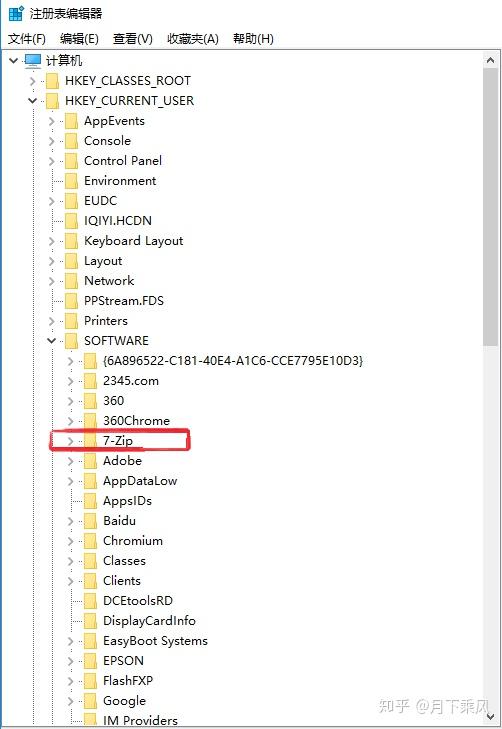Image resolution: width=502 pixels, height=729 pixels.
Task: Click the DisplayCardInfo folder icon
Action: (x=91, y=621)
